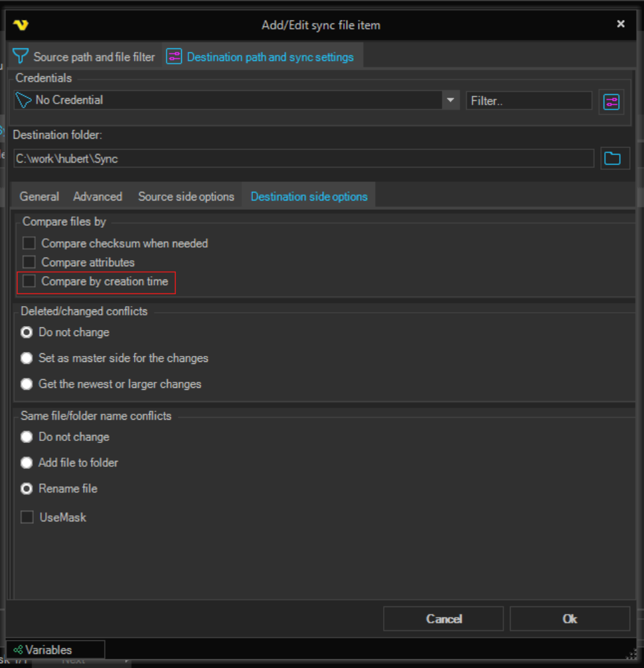Enable Compare checksum when needed

(29, 244)
